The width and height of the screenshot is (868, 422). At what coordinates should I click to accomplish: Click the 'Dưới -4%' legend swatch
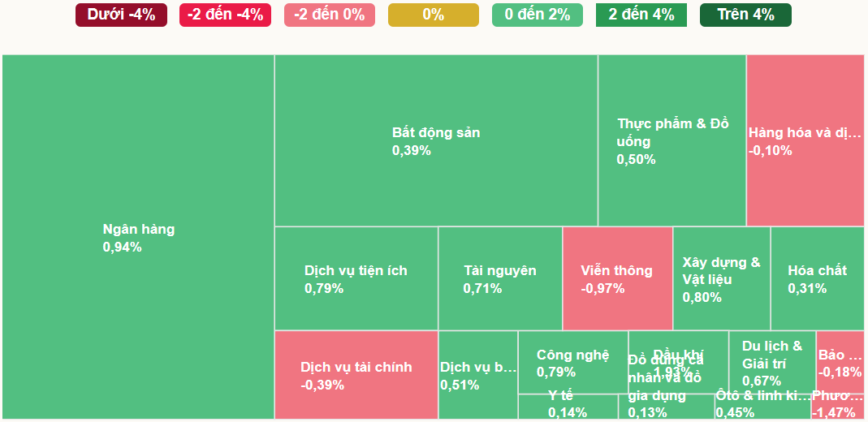pyautogui.click(x=121, y=15)
